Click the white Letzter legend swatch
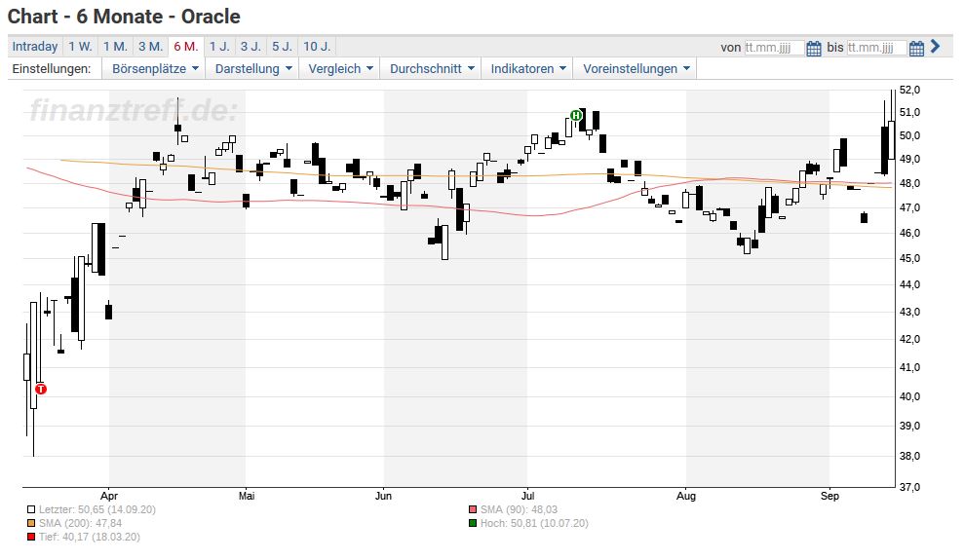 [x=31, y=509]
